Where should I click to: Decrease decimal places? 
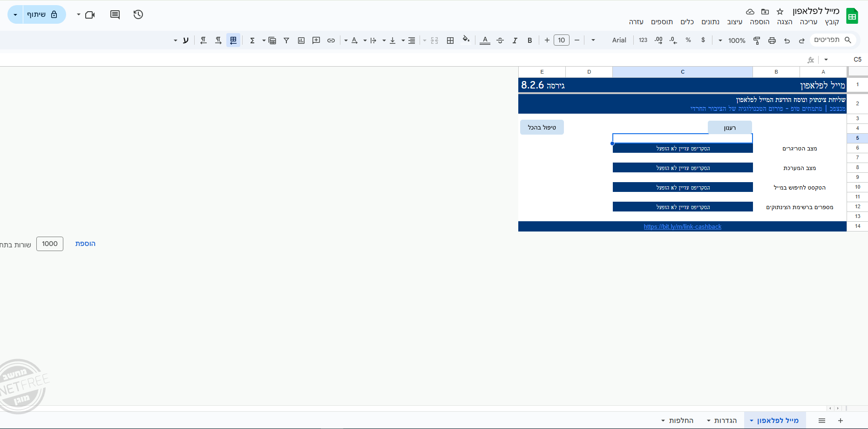pyautogui.click(x=673, y=41)
